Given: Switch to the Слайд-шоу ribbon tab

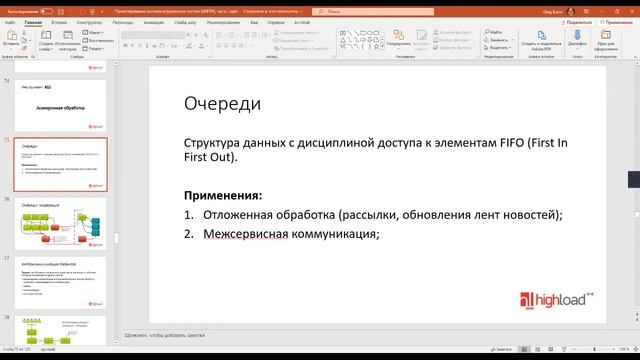Looking at the screenshot, I should (185, 22).
